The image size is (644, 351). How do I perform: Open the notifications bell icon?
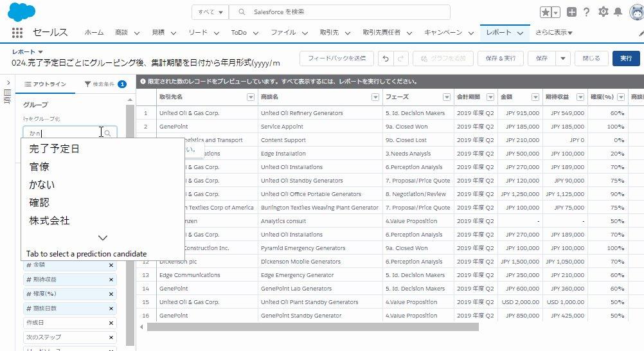click(x=618, y=12)
